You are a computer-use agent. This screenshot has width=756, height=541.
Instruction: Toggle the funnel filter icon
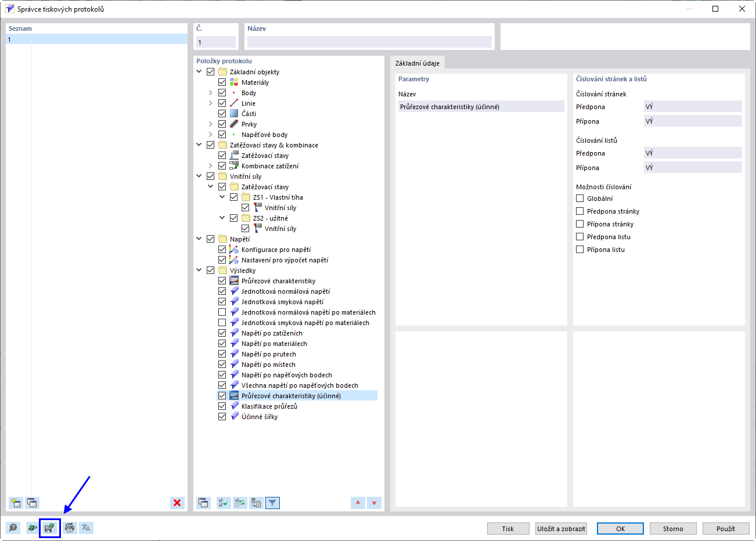click(272, 503)
